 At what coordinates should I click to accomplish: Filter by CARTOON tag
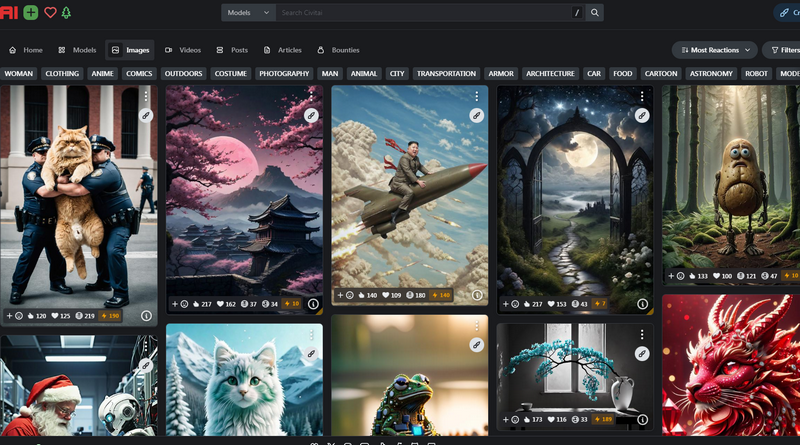tap(661, 73)
